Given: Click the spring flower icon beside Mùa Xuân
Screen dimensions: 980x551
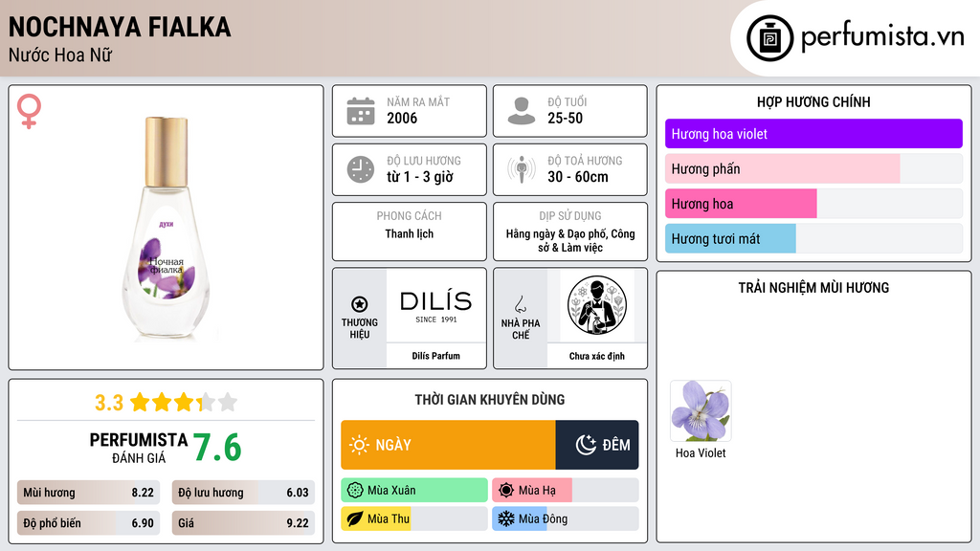Looking at the screenshot, I should tap(355, 491).
